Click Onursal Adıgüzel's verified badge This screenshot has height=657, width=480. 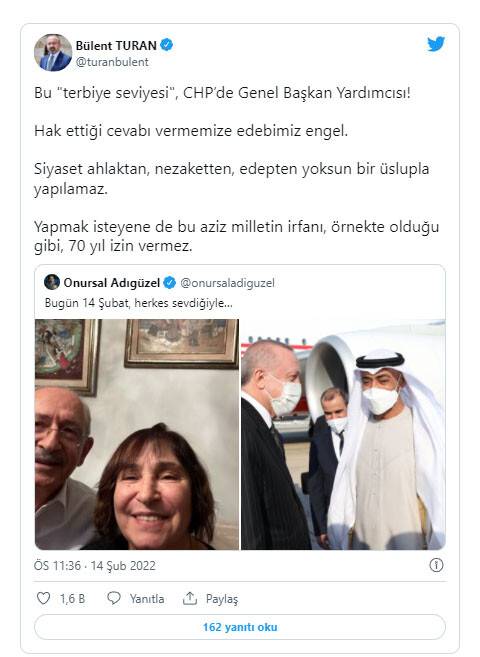(169, 283)
